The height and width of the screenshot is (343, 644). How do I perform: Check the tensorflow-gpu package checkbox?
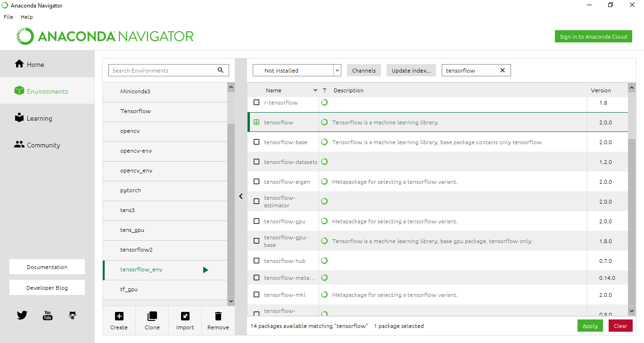(256, 221)
